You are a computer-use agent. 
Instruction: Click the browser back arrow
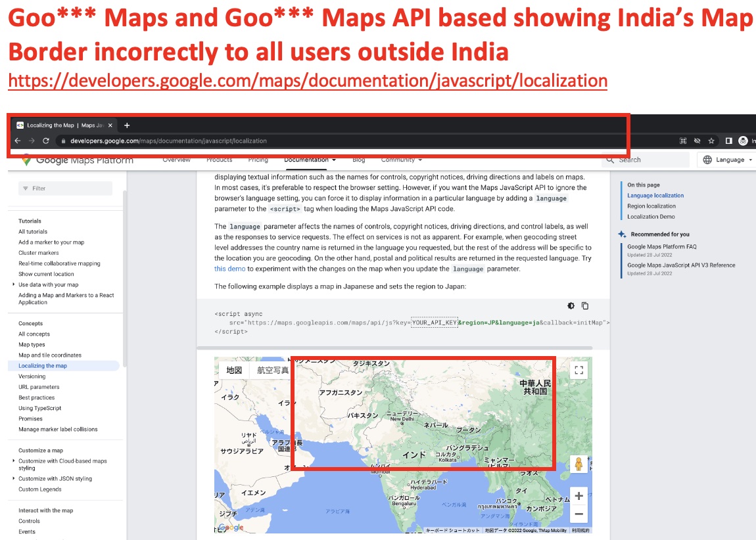[18, 141]
